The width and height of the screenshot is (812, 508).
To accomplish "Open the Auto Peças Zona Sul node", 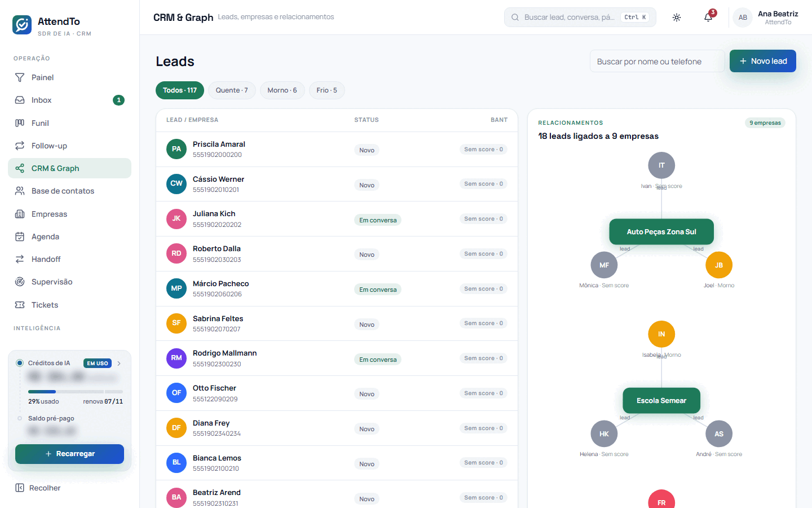I will 661,232.
